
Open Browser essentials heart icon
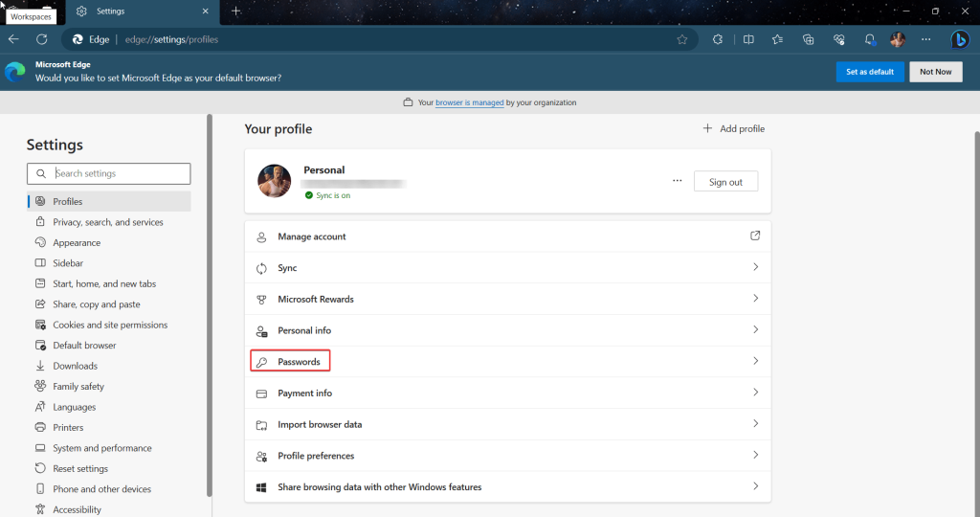pyautogui.click(x=838, y=39)
